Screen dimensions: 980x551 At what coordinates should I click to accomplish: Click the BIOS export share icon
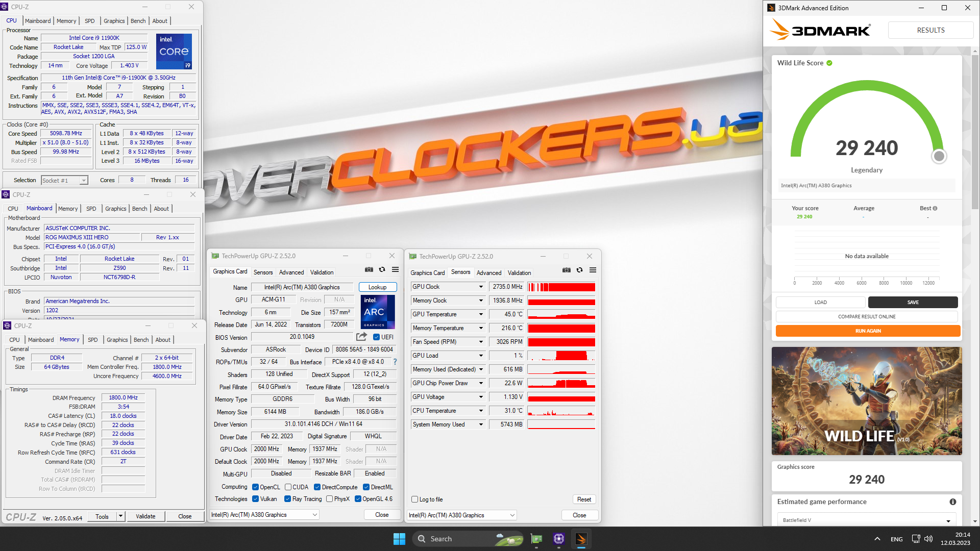[x=361, y=337]
